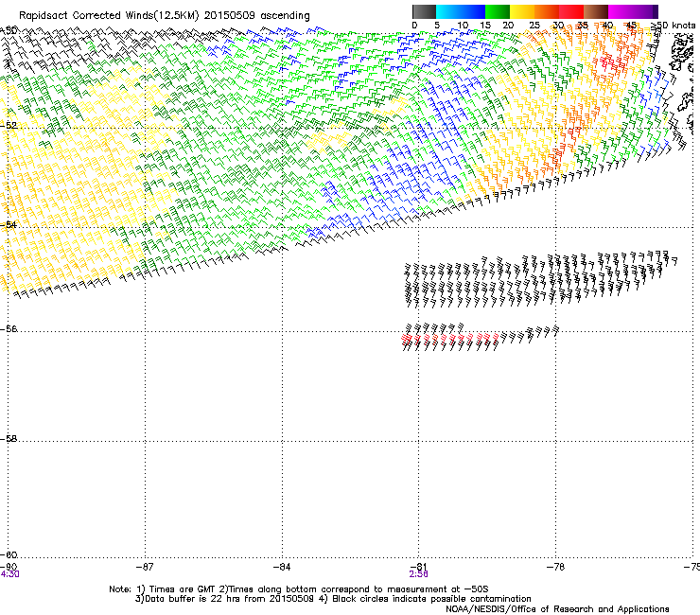This screenshot has height=615, width=700.
Task: Click the 'Times are GMT' note text
Action: [183, 589]
